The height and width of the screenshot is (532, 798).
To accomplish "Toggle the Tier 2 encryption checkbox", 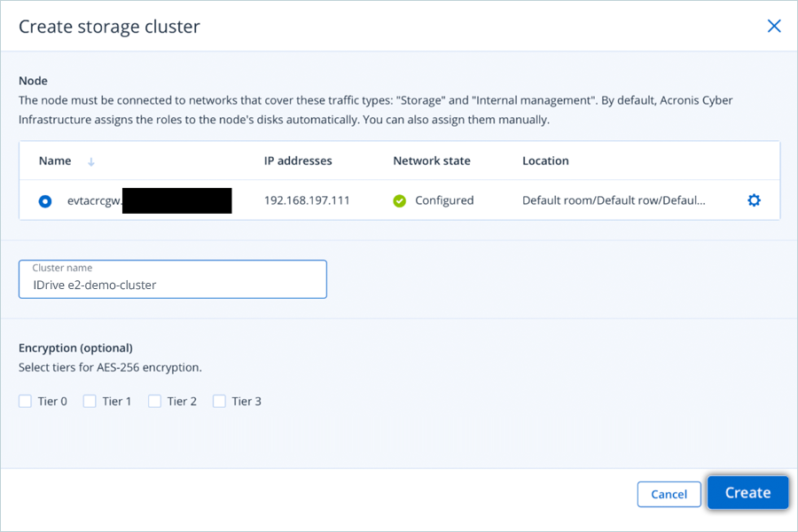I will [154, 402].
